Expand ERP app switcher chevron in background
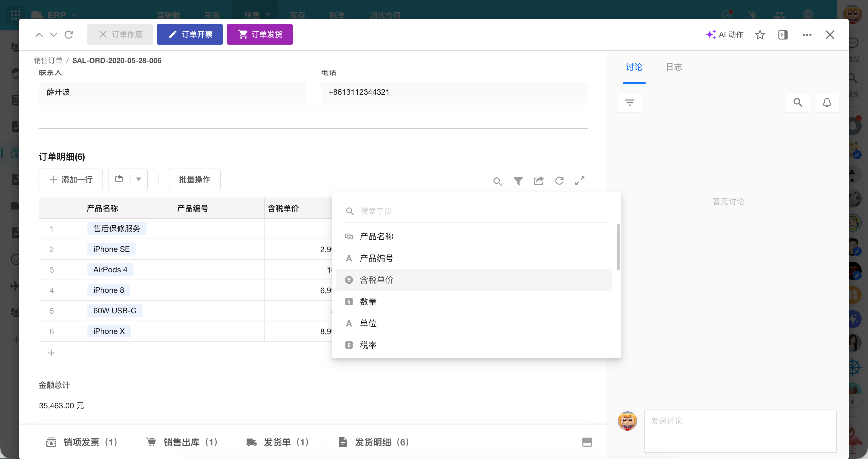 click(75, 15)
